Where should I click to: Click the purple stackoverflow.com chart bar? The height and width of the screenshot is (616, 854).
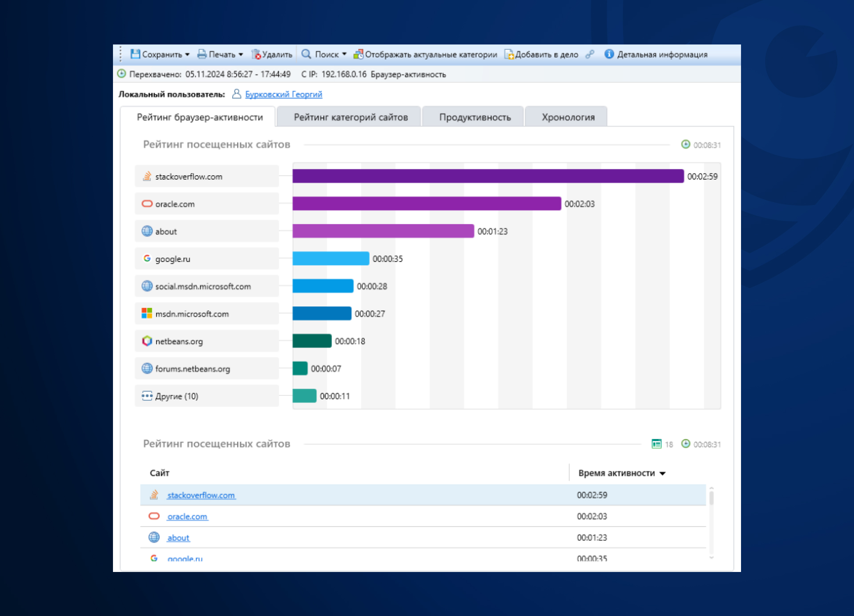[x=487, y=176]
